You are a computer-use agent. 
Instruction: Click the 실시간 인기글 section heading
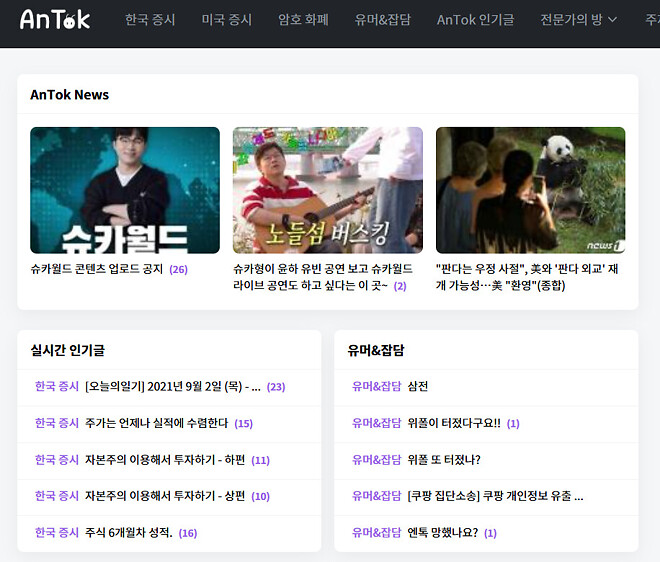pyautogui.click(x=68, y=350)
